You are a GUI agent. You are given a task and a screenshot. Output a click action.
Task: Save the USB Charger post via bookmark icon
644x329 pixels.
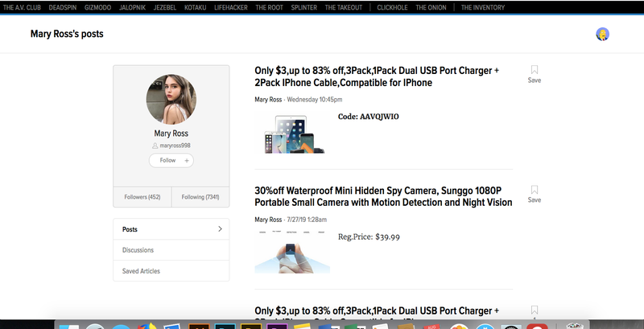click(535, 70)
